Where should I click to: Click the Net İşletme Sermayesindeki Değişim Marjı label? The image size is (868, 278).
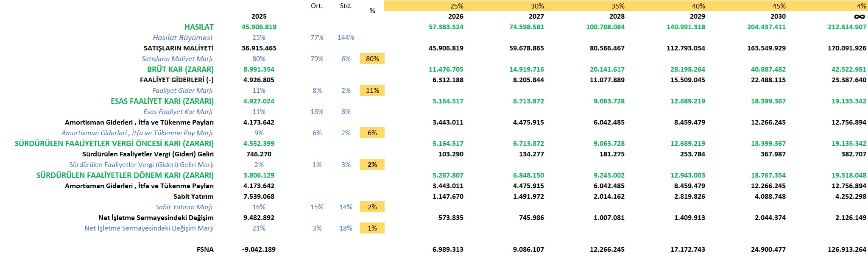pos(149,228)
